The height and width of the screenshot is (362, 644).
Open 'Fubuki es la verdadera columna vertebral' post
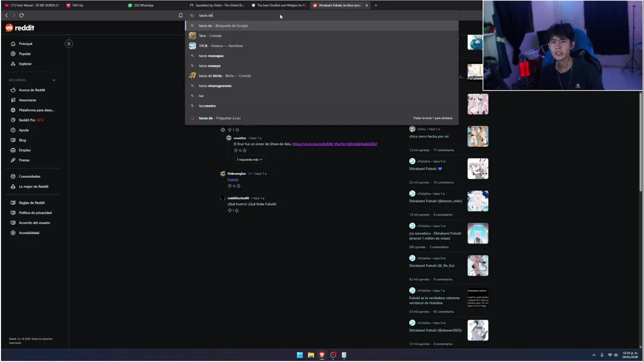(x=434, y=300)
